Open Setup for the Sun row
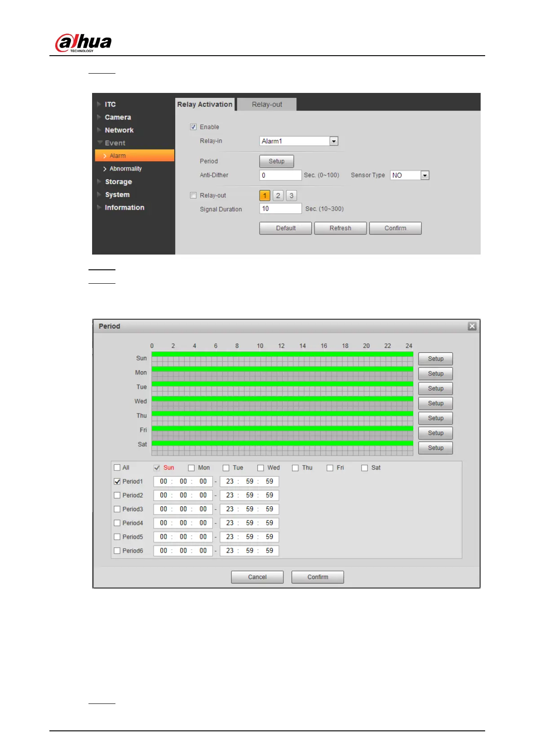535x756 pixels. click(435, 359)
